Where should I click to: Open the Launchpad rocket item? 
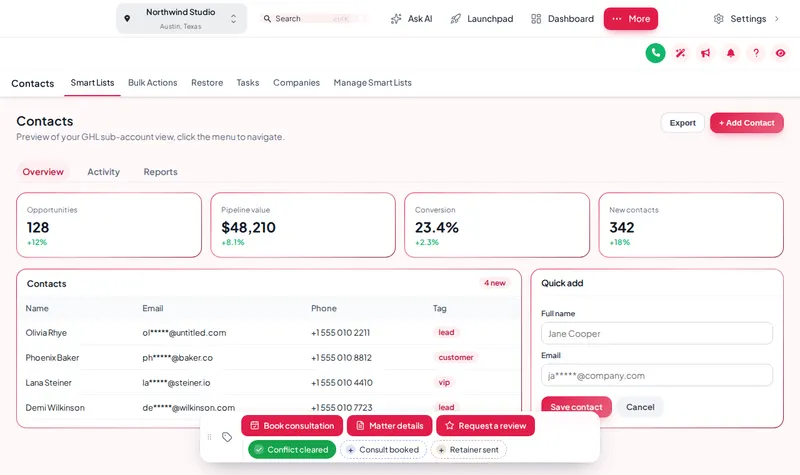click(x=482, y=19)
